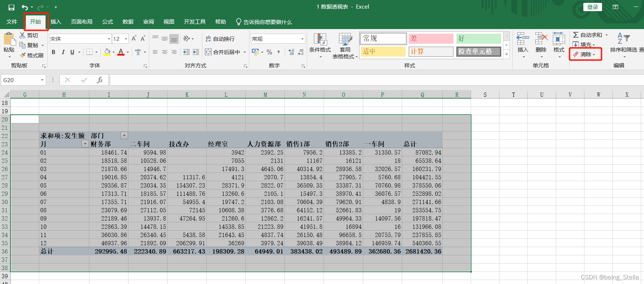Expand Merge and Center 合并后居中 arrow
This screenshot has height=284, width=644.
[245, 52]
